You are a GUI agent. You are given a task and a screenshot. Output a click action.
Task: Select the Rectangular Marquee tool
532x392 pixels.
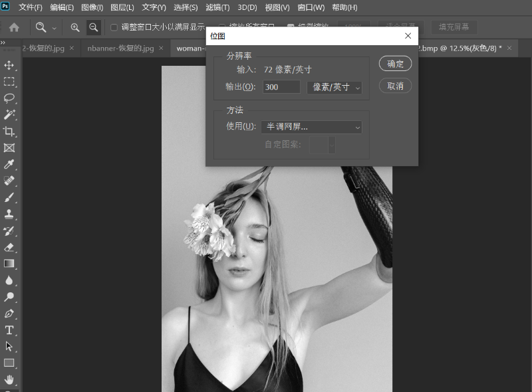point(9,82)
